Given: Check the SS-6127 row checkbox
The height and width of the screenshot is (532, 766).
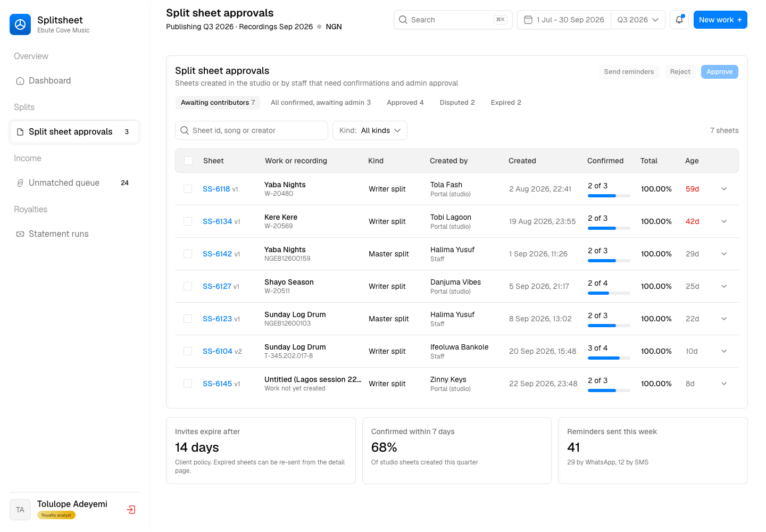Looking at the screenshot, I should (x=188, y=286).
